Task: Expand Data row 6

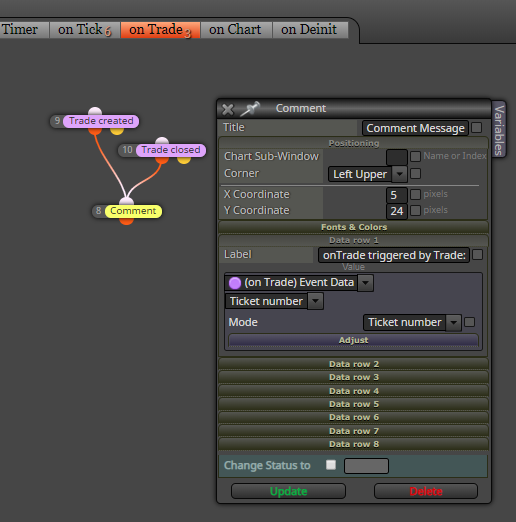Action: coord(354,417)
